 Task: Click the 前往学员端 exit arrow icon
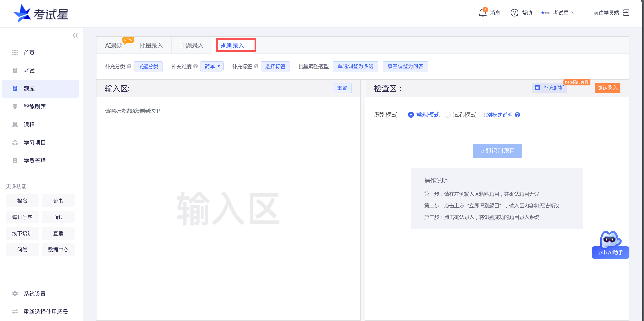[626, 13]
